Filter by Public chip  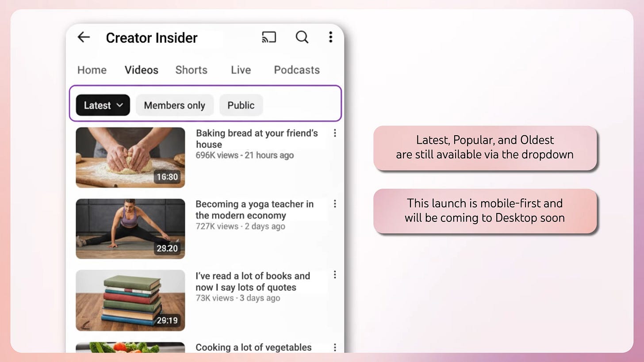pyautogui.click(x=241, y=105)
